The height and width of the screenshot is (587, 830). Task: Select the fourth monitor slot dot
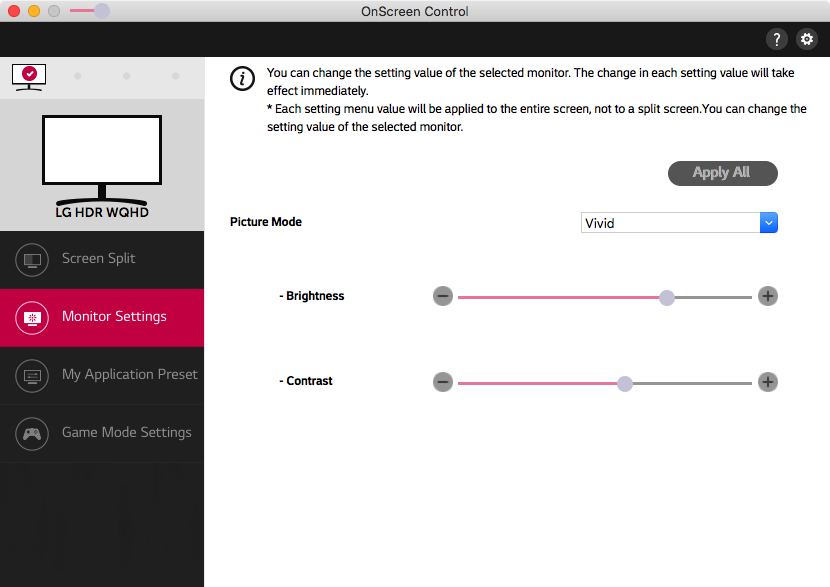[x=176, y=76]
